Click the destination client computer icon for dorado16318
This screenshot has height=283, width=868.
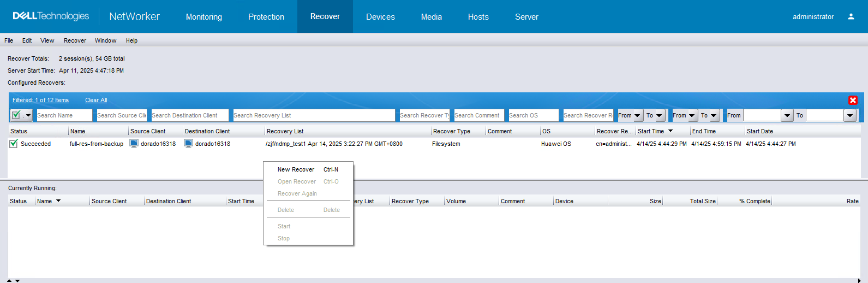(x=189, y=144)
